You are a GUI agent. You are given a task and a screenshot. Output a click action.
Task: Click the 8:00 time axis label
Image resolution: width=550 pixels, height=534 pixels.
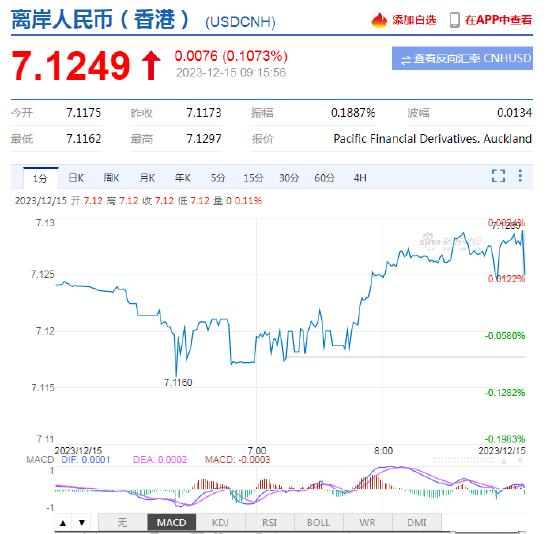click(x=383, y=450)
